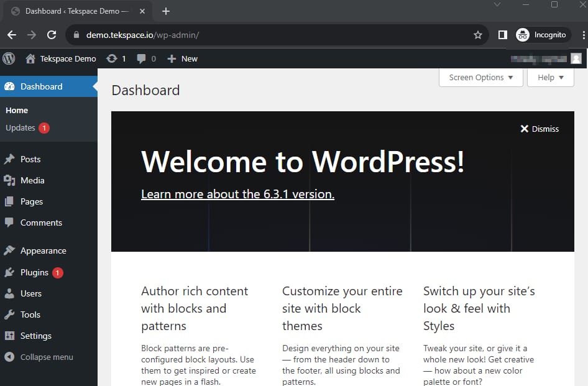Click 'Author rich content with blocks' heading

coord(195,308)
